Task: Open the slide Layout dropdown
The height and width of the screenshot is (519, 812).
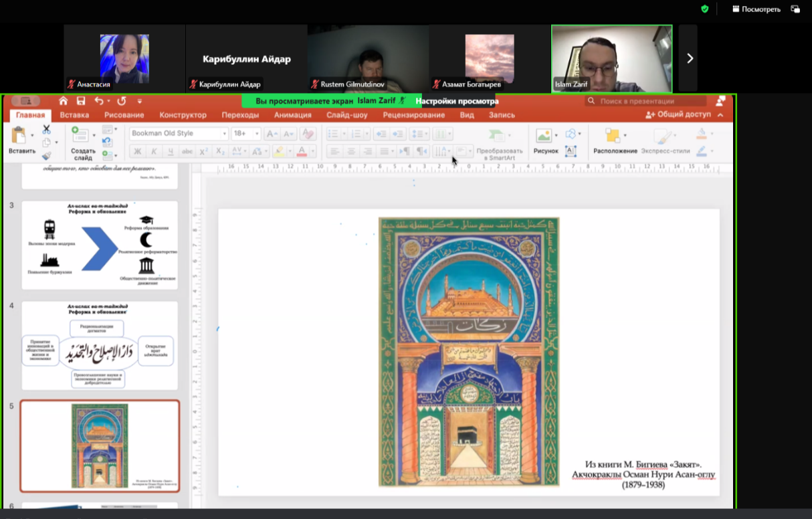Action: tap(110, 130)
